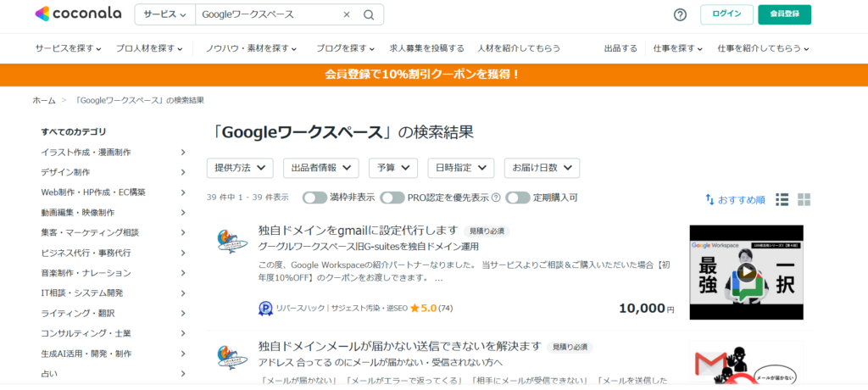Expand ビジネス代行・事務代行 category
Viewport: 868px width, 390px height.
114,253
